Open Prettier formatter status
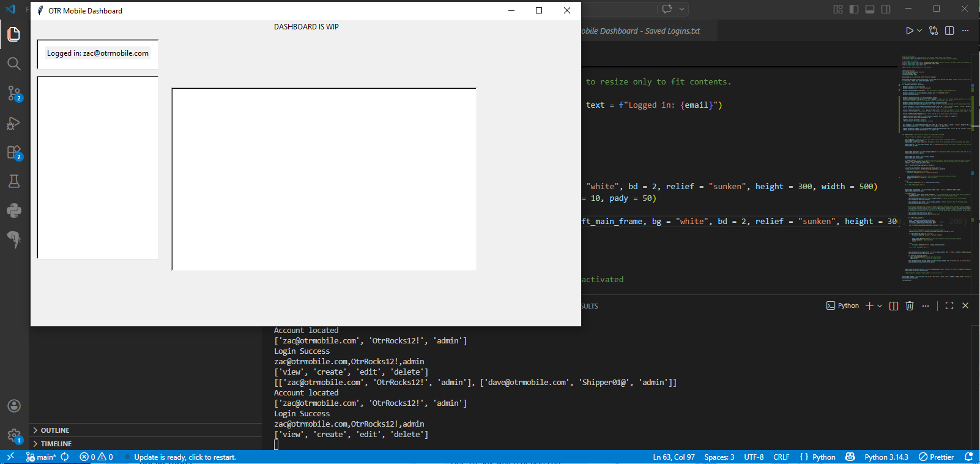Image resolution: width=980 pixels, height=464 pixels. [937, 457]
